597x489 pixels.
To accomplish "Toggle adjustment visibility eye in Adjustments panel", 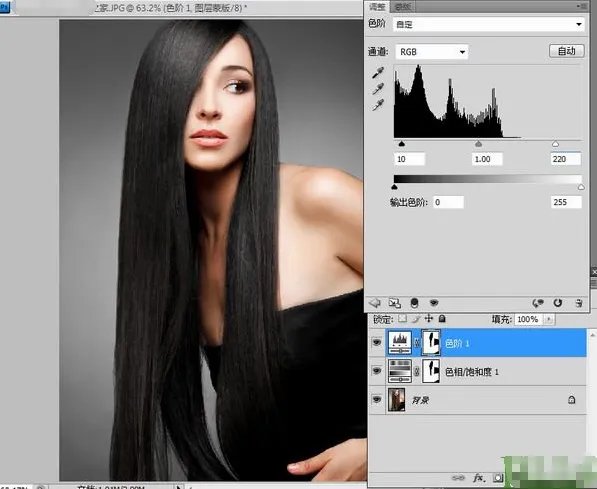I will tap(434, 303).
